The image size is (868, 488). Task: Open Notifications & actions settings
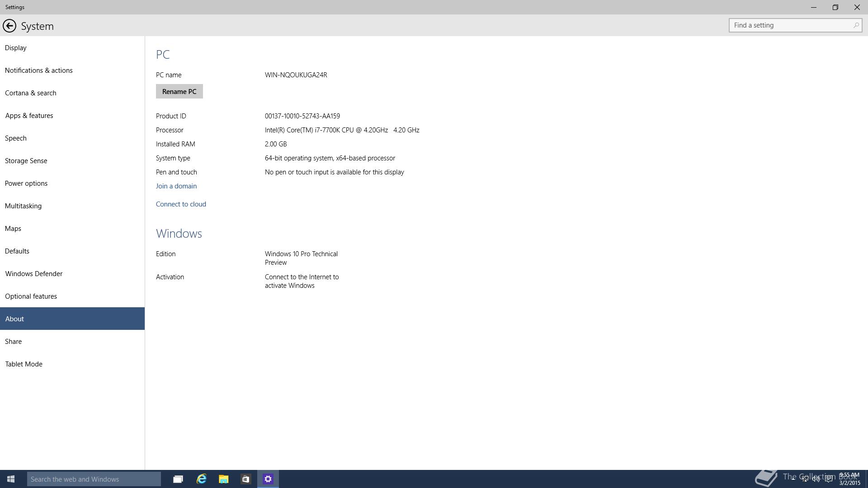pos(72,70)
